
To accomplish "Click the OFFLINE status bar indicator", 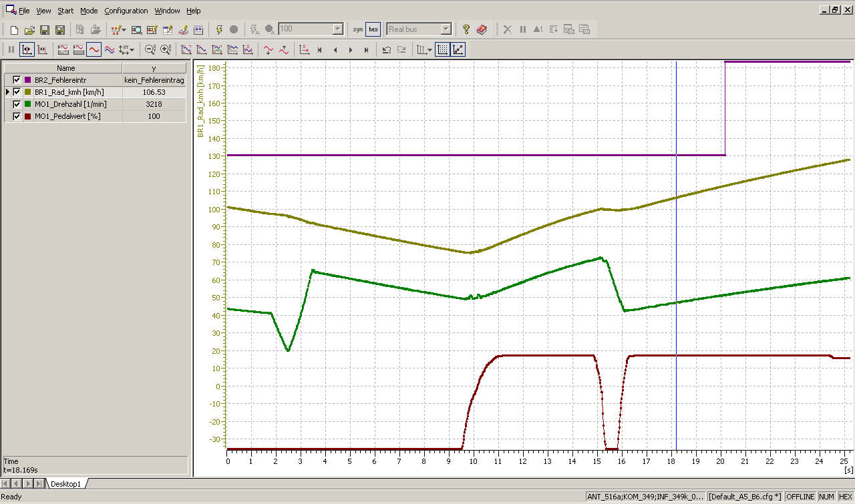I will 800,497.
